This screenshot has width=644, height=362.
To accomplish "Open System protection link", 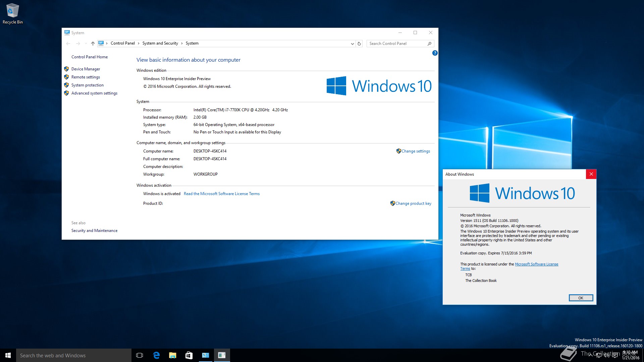I will pyautogui.click(x=88, y=85).
